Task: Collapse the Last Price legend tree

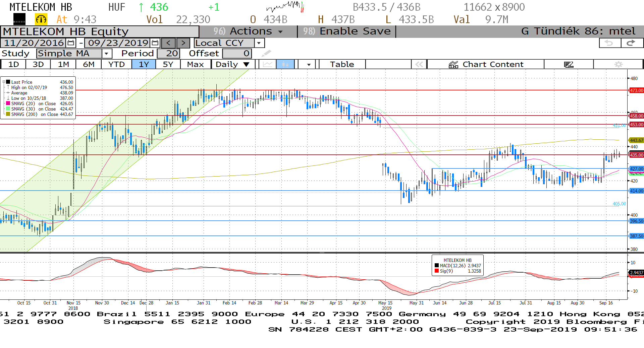Action: tap(4, 82)
